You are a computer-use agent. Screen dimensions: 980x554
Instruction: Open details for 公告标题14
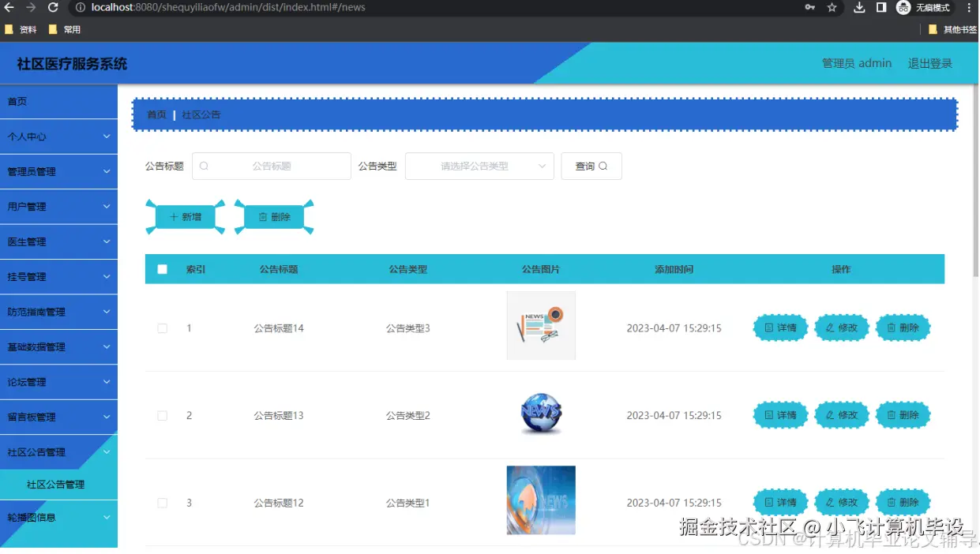coord(780,328)
